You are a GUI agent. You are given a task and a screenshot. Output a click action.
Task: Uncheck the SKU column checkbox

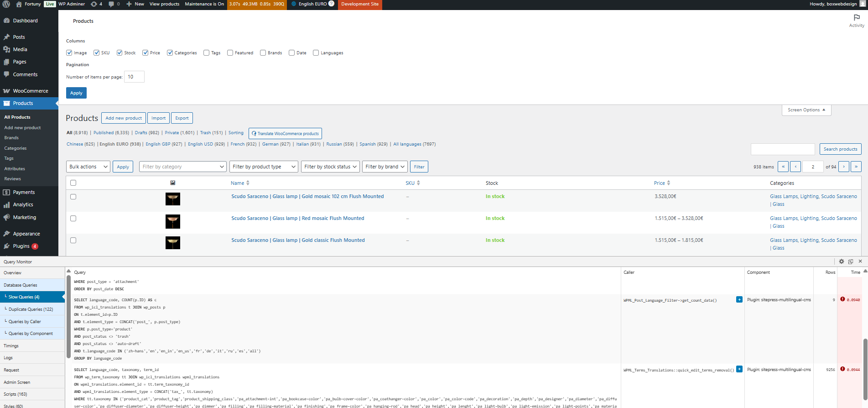pyautogui.click(x=97, y=53)
